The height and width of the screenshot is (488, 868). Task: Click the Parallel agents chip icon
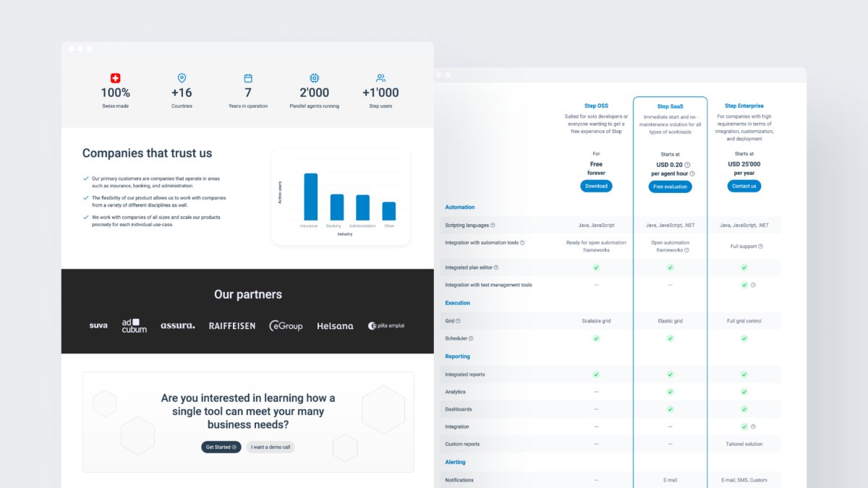pyautogui.click(x=314, y=78)
